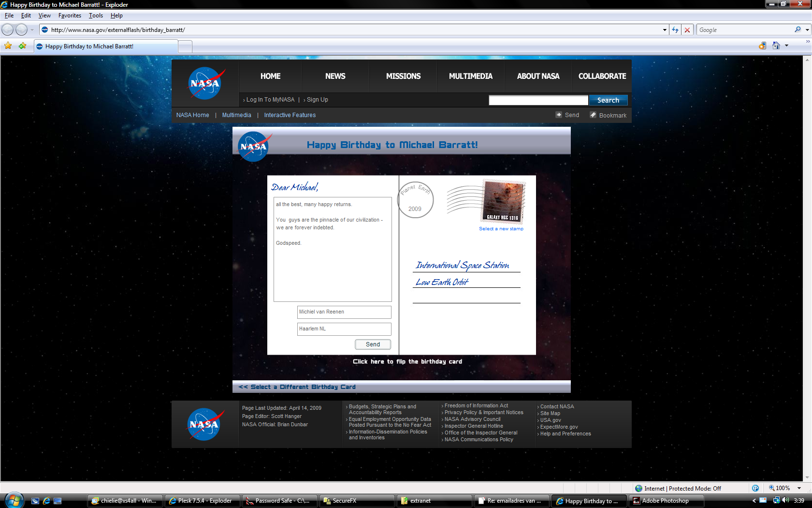This screenshot has width=812, height=508.
Task: Click the Windows Start orb
Action: (x=14, y=500)
